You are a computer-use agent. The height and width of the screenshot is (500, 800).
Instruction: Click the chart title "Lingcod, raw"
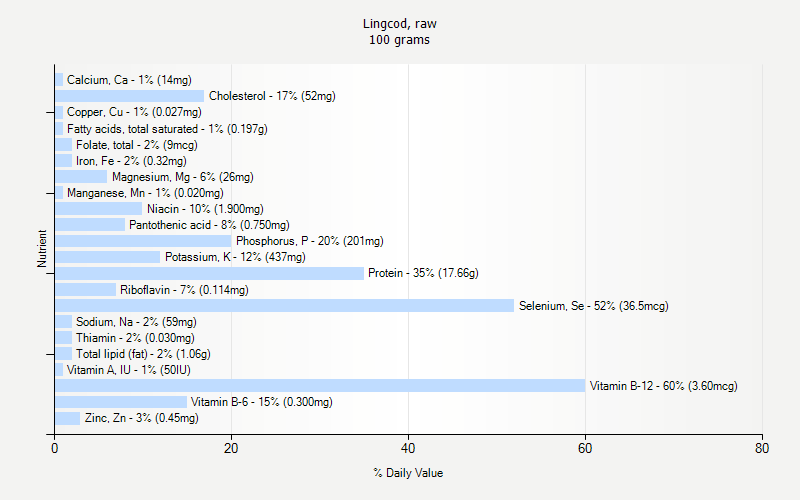point(400,23)
